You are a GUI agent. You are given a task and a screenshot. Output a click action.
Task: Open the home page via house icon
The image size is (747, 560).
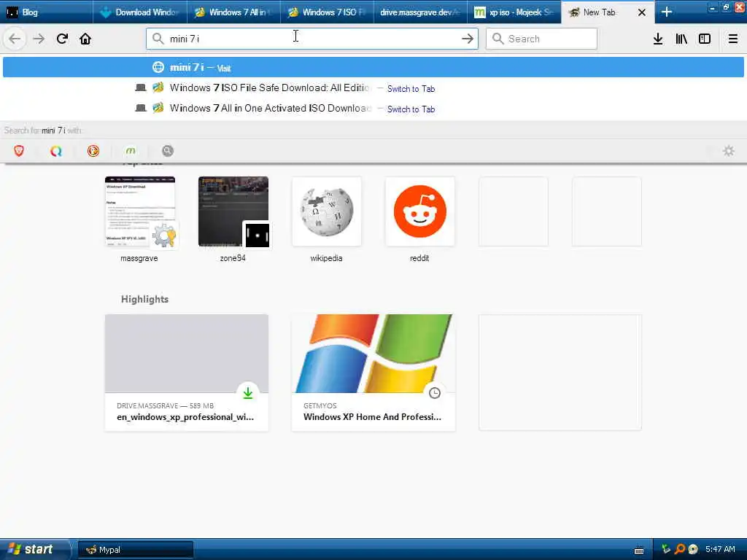click(x=85, y=39)
